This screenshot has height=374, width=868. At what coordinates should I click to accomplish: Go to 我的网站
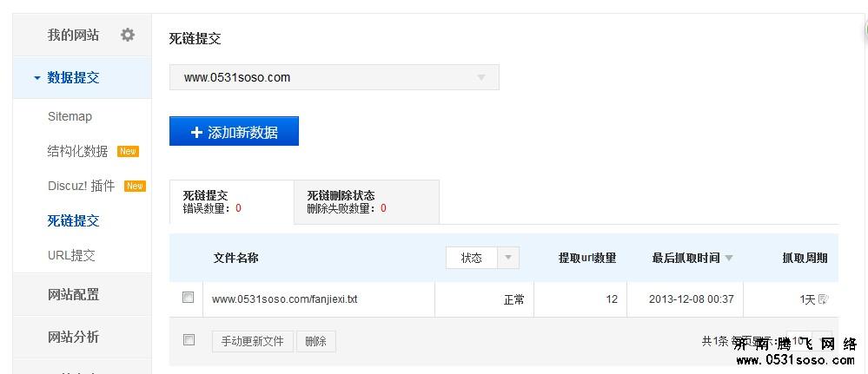click(x=73, y=36)
